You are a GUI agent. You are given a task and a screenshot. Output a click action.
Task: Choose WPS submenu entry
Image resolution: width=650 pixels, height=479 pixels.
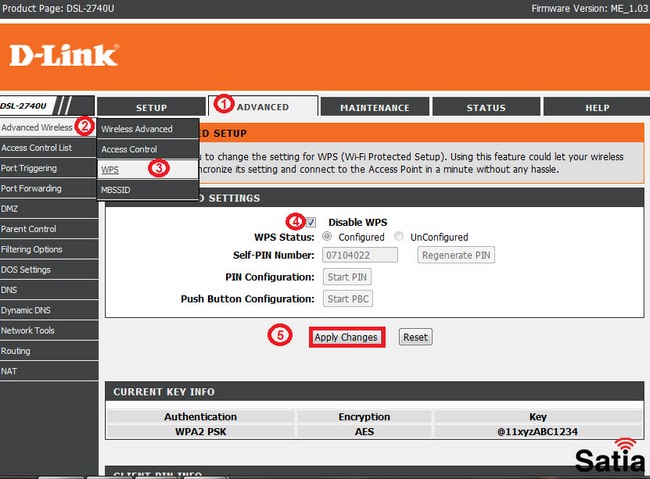click(148, 170)
